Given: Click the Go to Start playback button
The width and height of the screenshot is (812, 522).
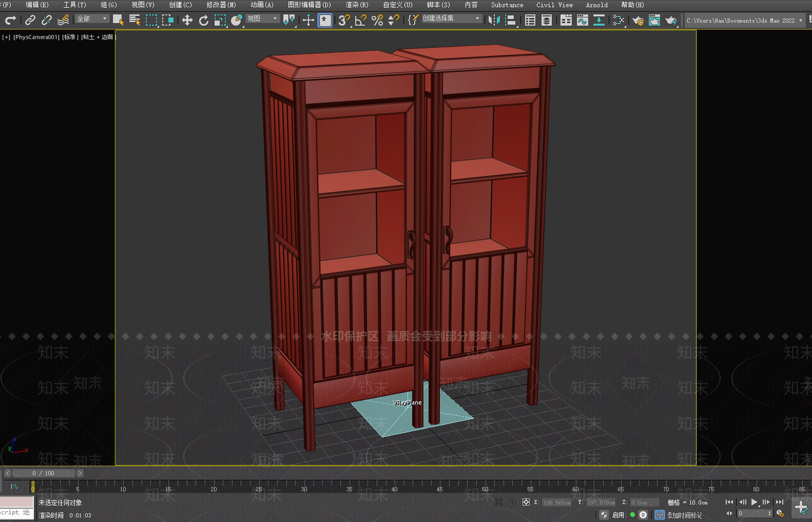Looking at the screenshot, I should (x=729, y=502).
